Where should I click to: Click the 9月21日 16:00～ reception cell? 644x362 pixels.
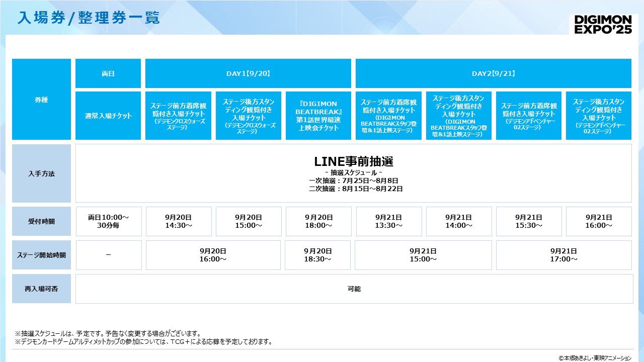[599, 221]
